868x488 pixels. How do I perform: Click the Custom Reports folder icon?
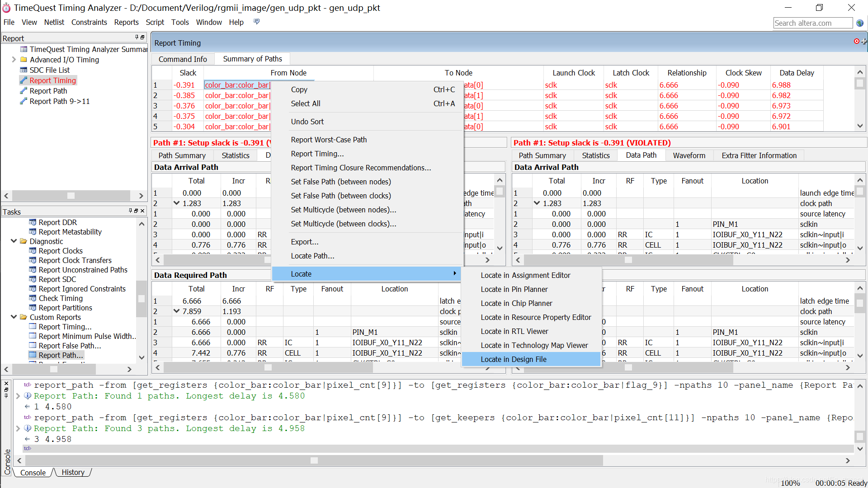pyautogui.click(x=24, y=317)
